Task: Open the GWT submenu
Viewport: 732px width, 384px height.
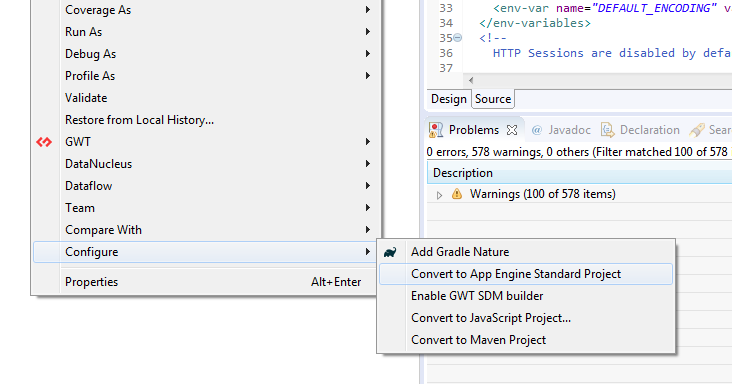Action: click(205, 142)
